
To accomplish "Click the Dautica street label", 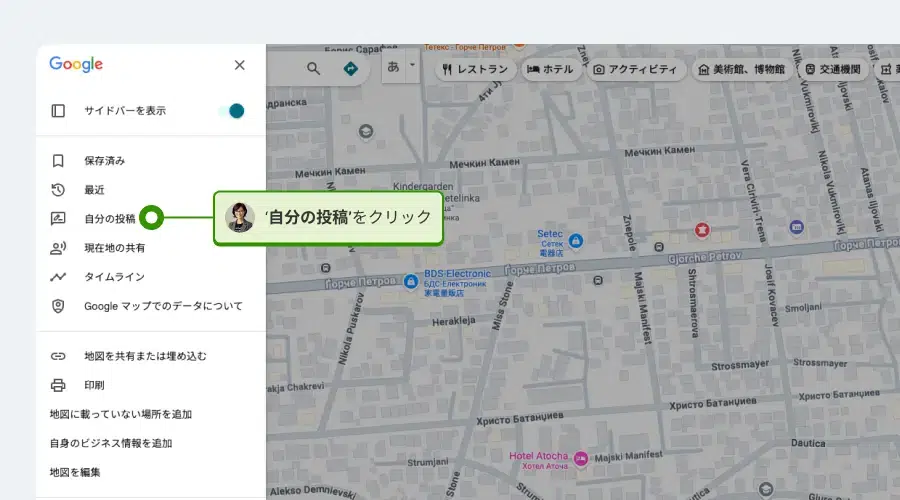I will (x=808, y=443).
